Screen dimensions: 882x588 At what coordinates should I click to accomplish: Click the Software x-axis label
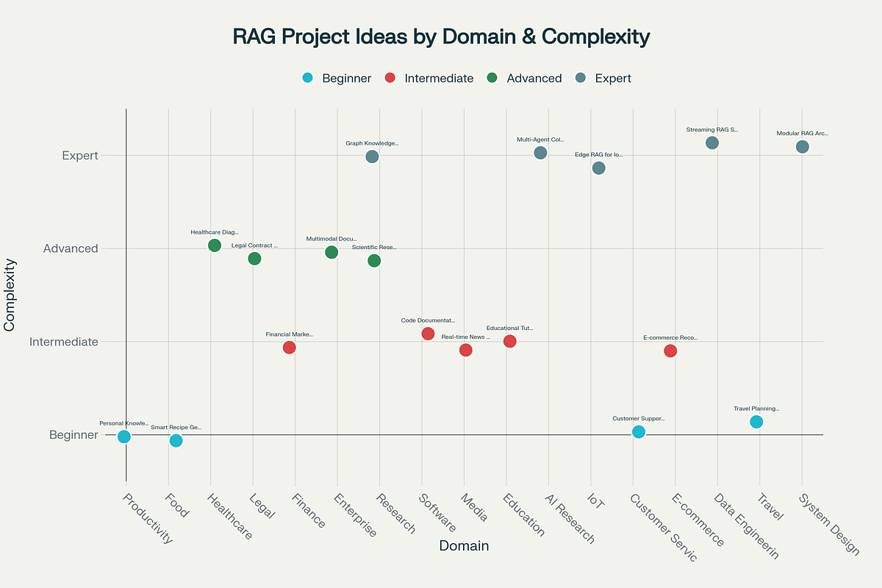[437, 512]
